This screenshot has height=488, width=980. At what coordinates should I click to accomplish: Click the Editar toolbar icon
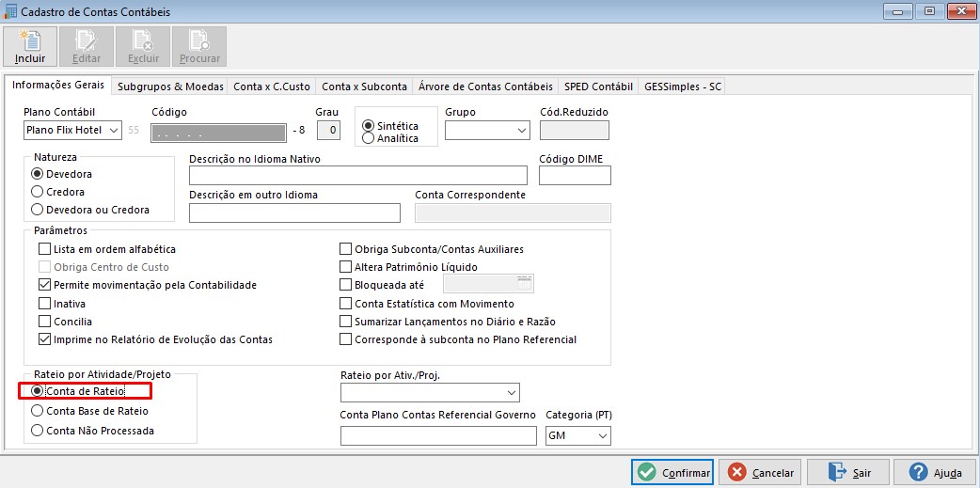(x=87, y=46)
